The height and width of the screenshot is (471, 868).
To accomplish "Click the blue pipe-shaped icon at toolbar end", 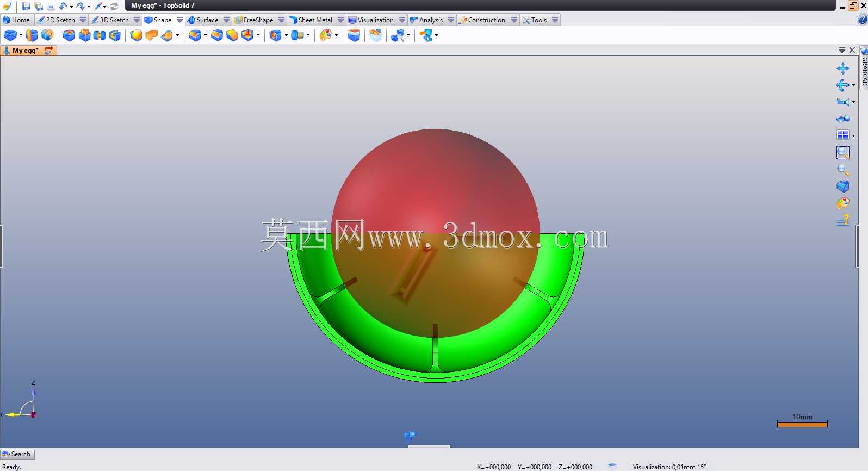I will coord(426,36).
